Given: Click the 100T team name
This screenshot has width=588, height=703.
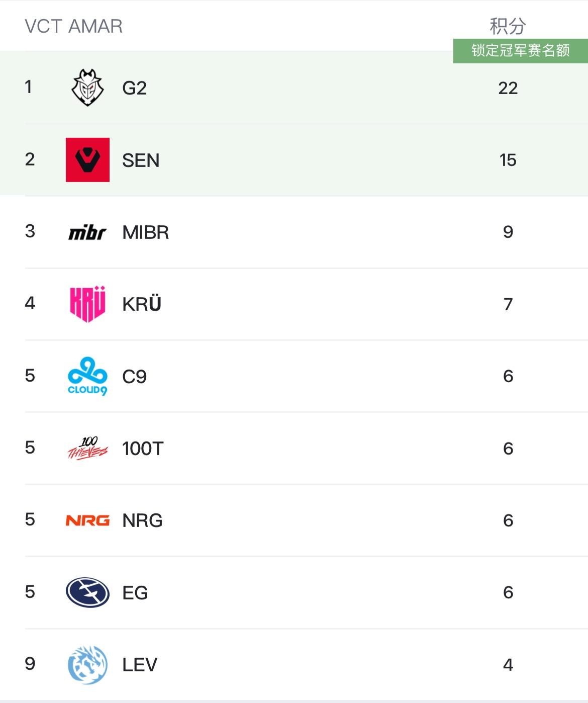Looking at the screenshot, I should pos(143,449).
